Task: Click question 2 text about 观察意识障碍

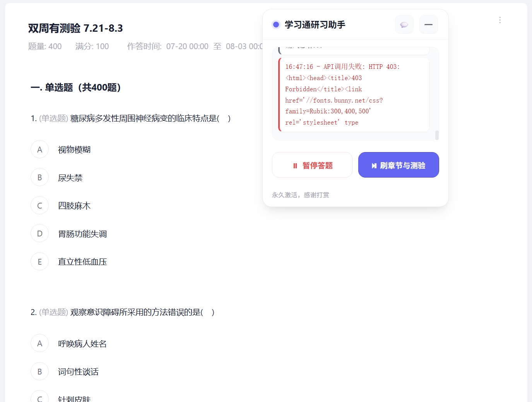Action: click(123, 312)
